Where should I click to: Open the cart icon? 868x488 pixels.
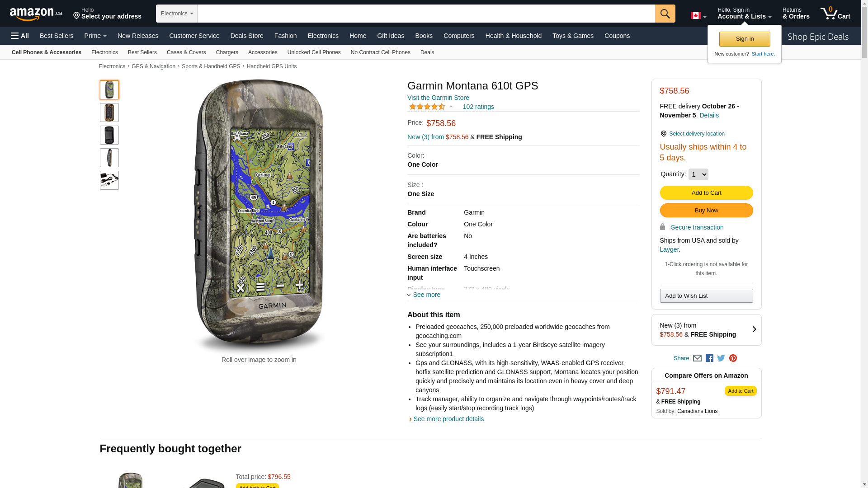pos(835,14)
